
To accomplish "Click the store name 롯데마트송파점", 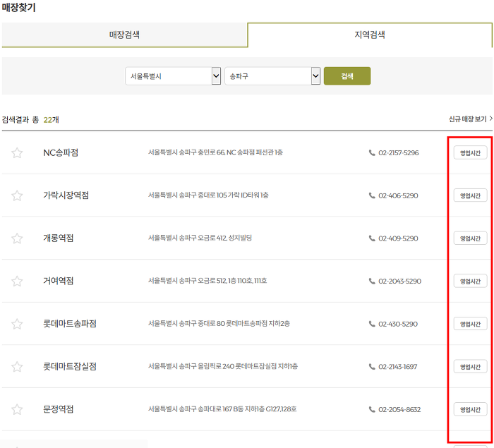I will coord(70,324).
